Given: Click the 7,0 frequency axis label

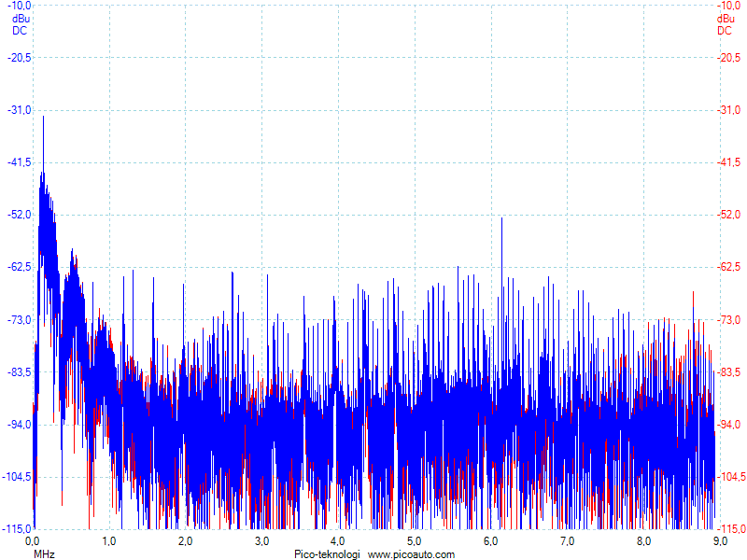Looking at the screenshot, I should click(x=567, y=541).
